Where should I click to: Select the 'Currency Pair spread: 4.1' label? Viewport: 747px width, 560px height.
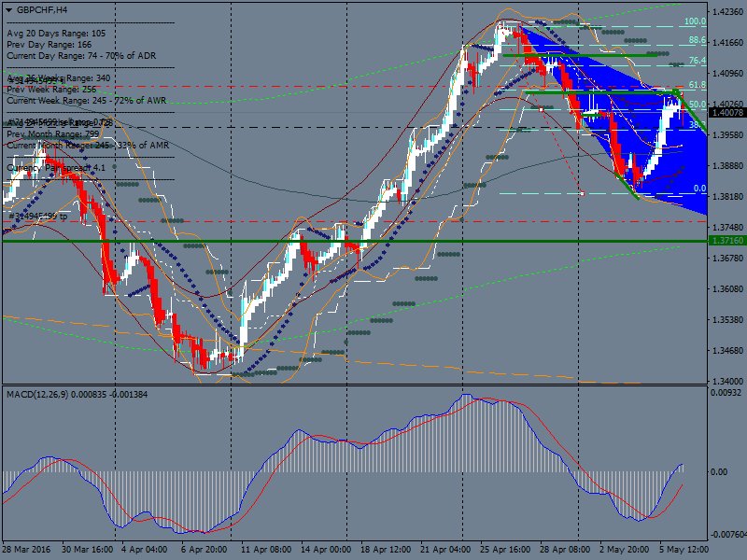click(x=56, y=168)
